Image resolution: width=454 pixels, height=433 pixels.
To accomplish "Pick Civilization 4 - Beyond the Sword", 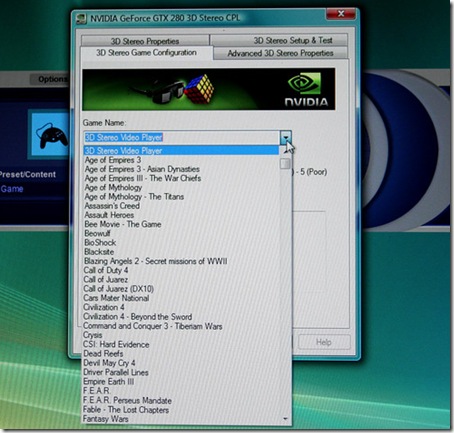I will tap(181, 317).
